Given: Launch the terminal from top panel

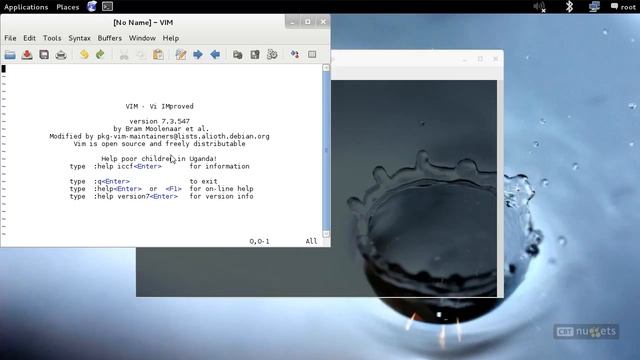Looking at the screenshot, I should click(107, 7).
